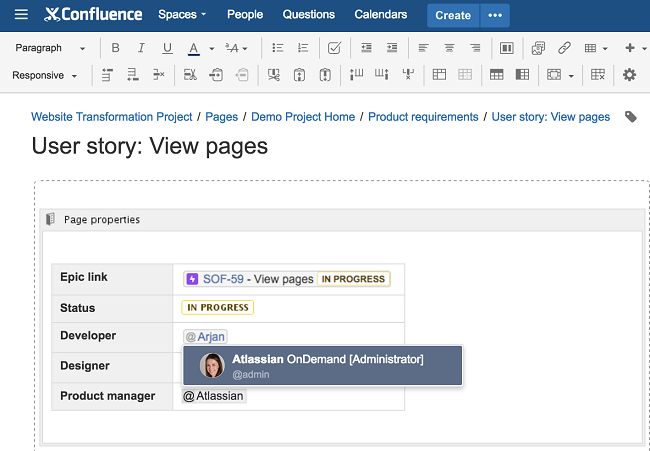Image resolution: width=650 pixels, height=451 pixels.
Task: Expand the Paragraph style dropdown
Action: tap(50, 48)
